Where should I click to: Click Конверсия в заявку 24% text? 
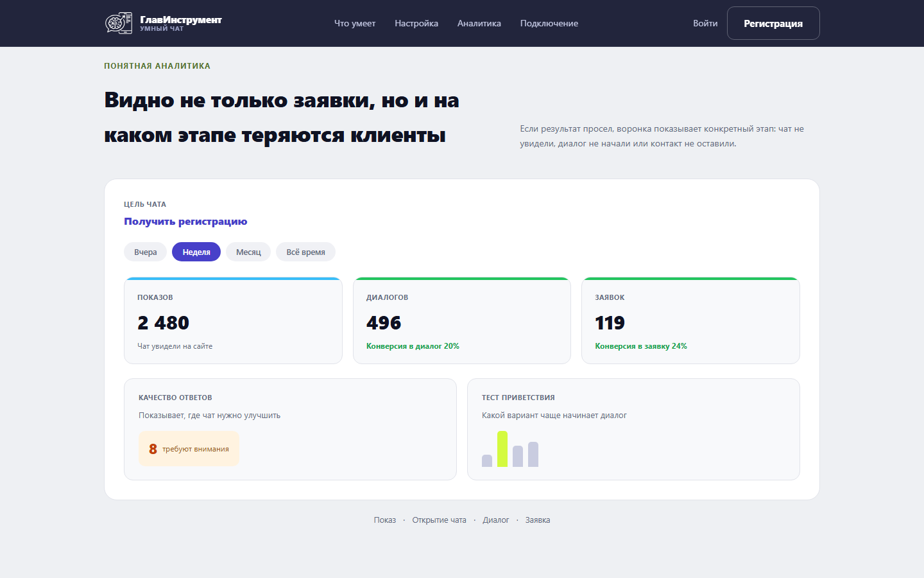(641, 346)
